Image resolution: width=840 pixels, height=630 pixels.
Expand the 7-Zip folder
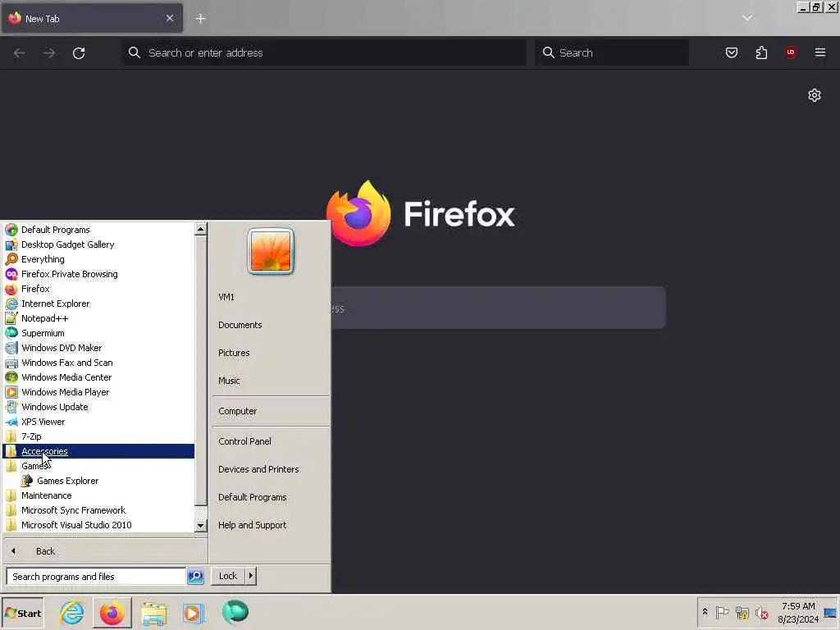click(x=99, y=436)
